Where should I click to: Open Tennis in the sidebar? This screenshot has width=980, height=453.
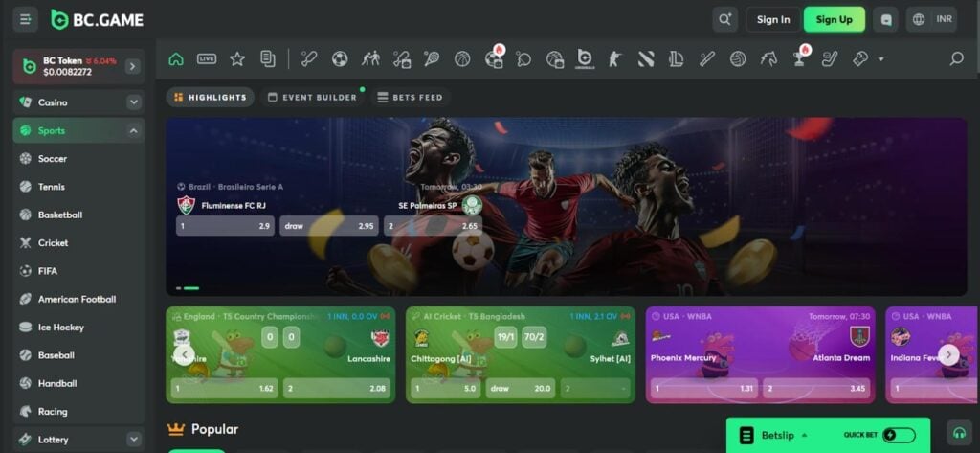pos(78,187)
